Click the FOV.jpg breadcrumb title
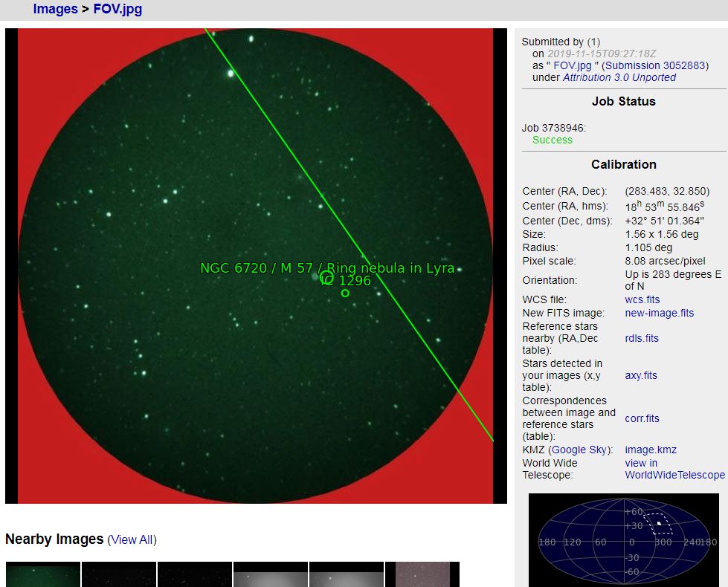 (x=117, y=9)
